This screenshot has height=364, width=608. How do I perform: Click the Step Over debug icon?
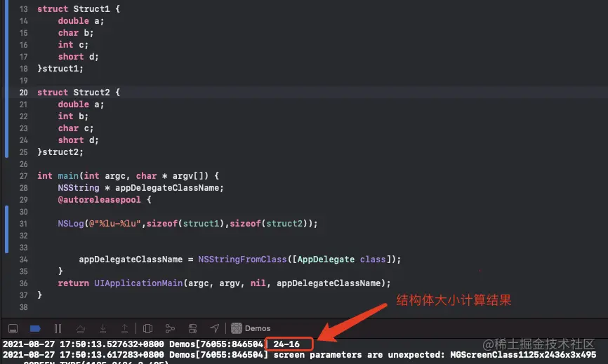[x=80, y=329]
